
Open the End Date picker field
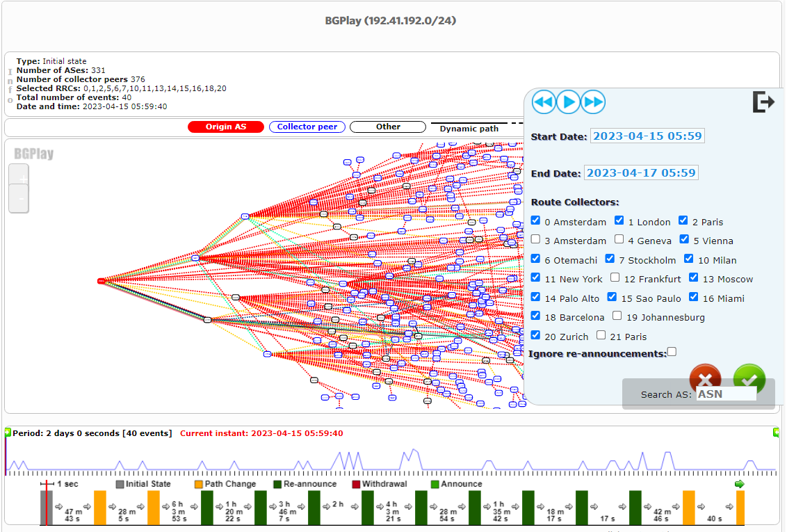coord(641,172)
